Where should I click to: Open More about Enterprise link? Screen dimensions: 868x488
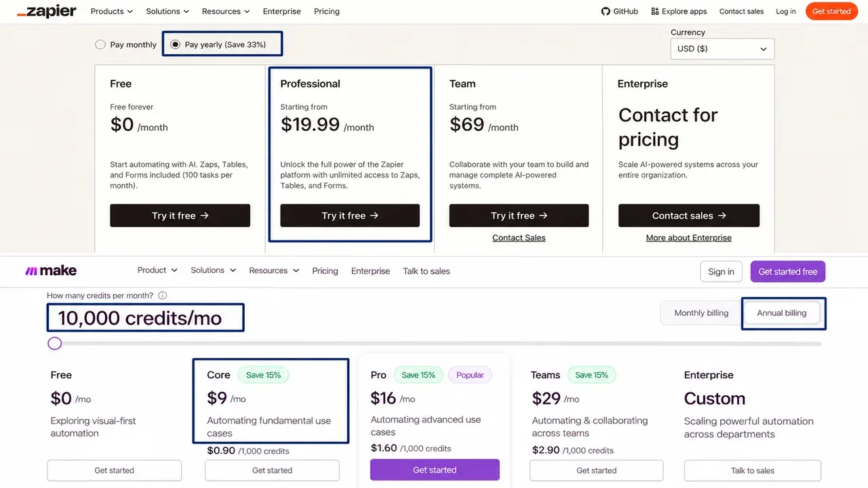click(x=689, y=238)
